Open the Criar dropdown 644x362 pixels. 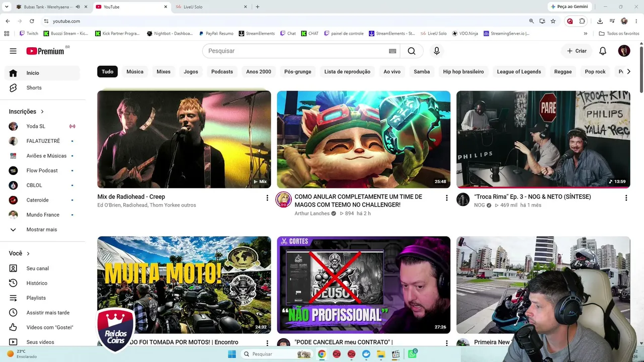coord(577,51)
